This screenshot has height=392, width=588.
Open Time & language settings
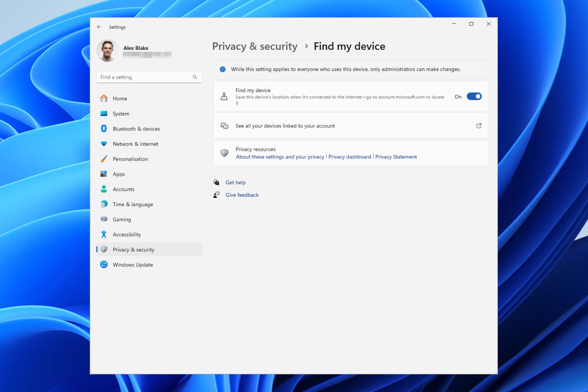[x=149, y=204]
